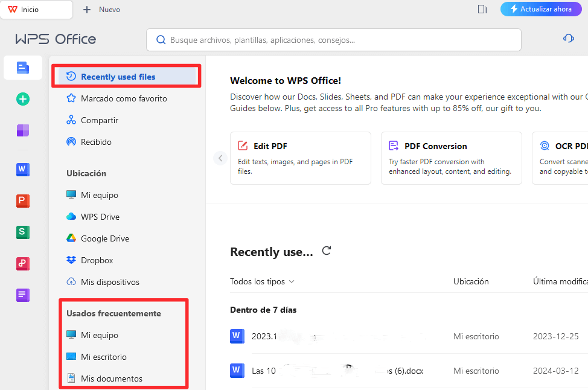The height and width of the screenshot is (390, 588).
Task: Toggle the sidebar panel layout icon
Action: pos(482,9)
